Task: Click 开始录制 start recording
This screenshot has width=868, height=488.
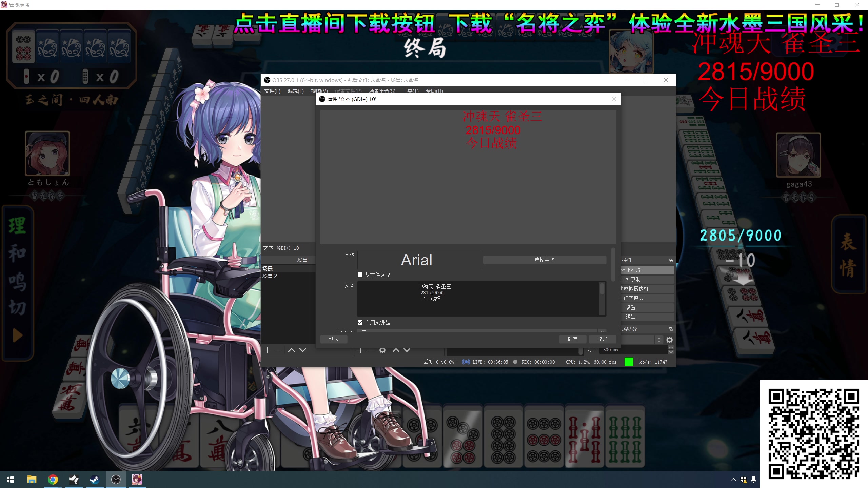Action: click(x=647, y=279)
